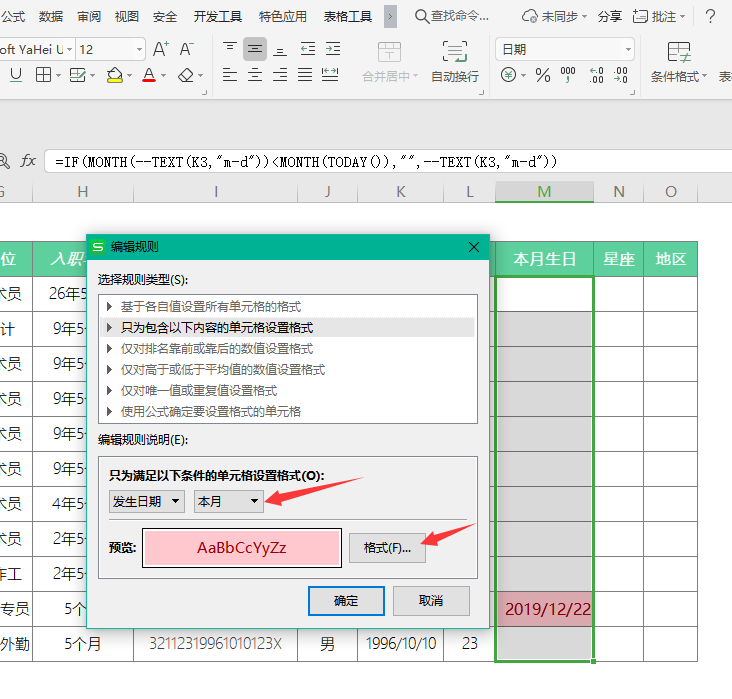Screen dimensions: 732x699
Task: Select rule type 仅对排名靠前或靠后的数值设置格式
Action: point(288,349)
